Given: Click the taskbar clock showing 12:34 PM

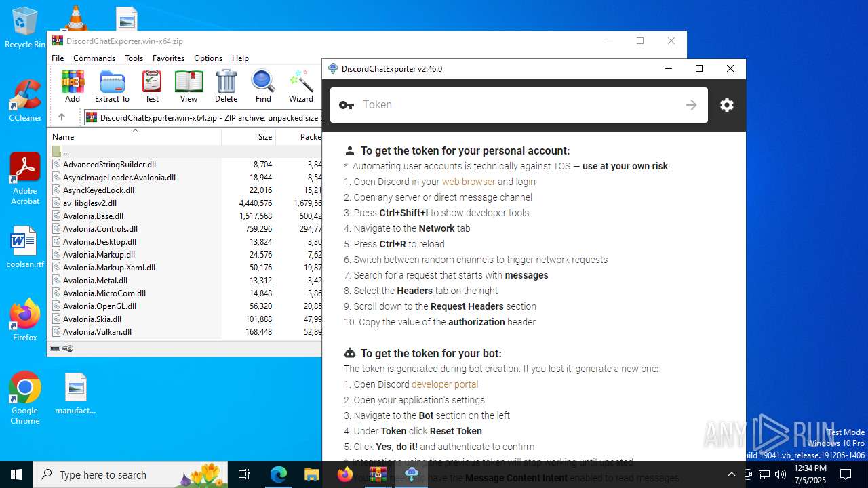Looking at the screenshot, I should point(810,474).
